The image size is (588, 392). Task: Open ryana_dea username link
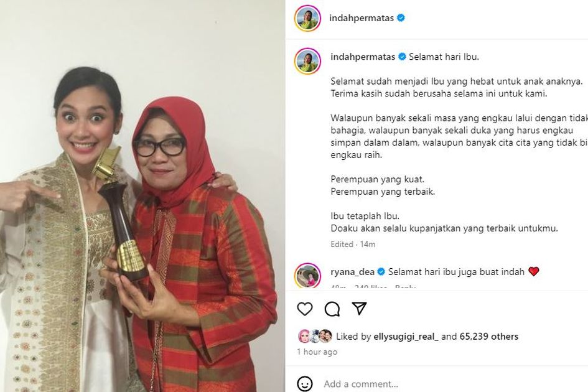click(x=353, y=272)
